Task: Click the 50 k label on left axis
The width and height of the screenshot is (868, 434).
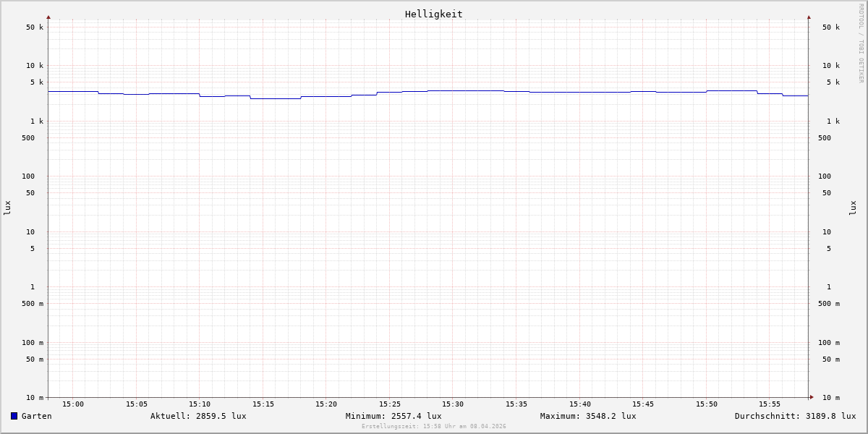Action: 35,27
